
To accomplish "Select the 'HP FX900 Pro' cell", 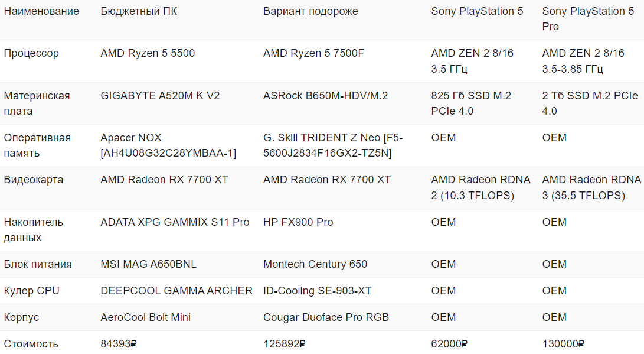I will pyautogui.click(x=298, y=223).
